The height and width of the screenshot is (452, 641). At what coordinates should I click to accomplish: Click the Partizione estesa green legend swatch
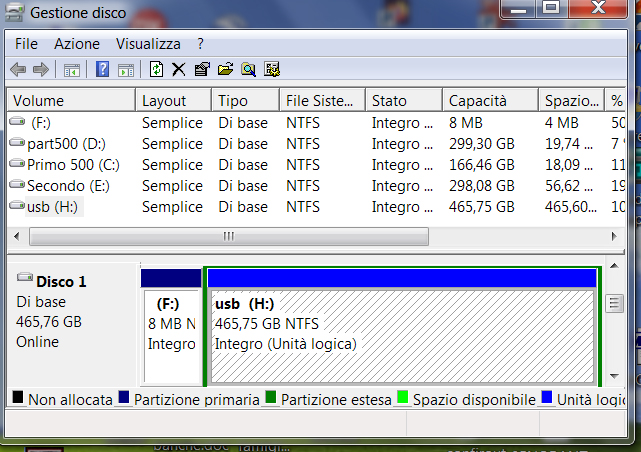271,397
